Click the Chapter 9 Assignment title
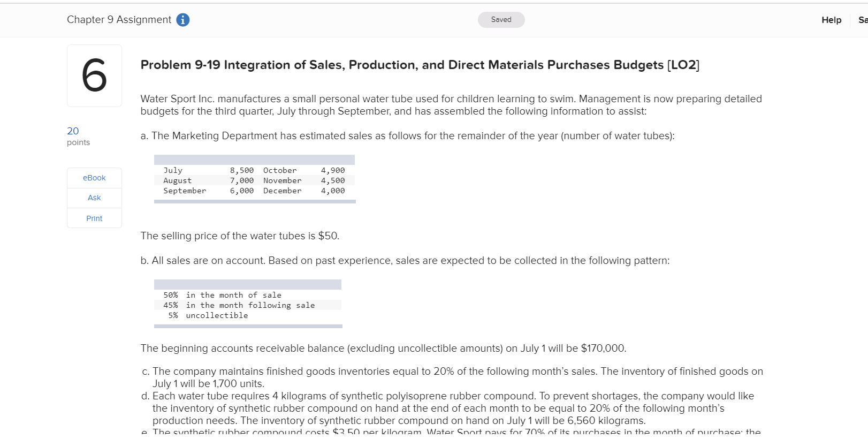868x439 pixels. coord(119,20)
